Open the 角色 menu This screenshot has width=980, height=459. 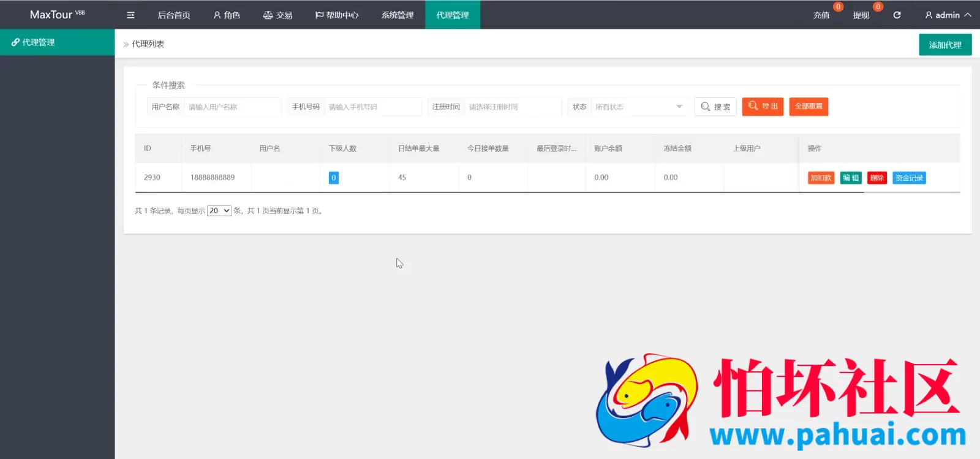[x=227, y=15]
